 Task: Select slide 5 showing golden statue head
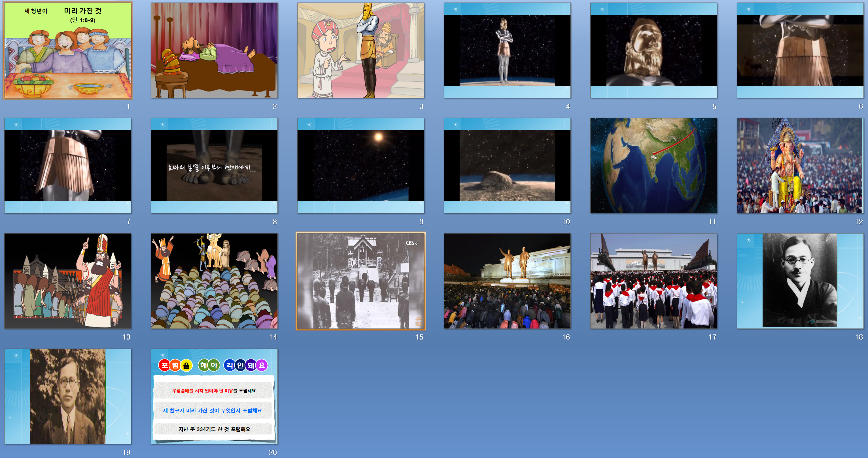(x=653, y=50)
